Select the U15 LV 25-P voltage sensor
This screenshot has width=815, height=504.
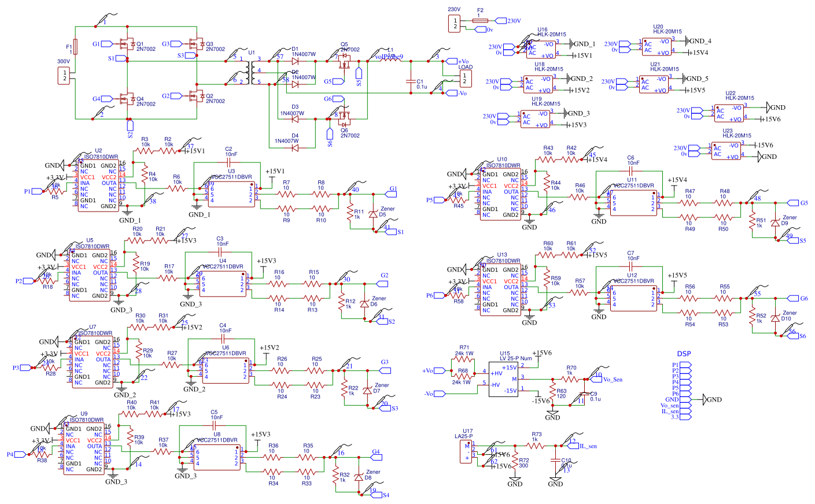[504, 379]
